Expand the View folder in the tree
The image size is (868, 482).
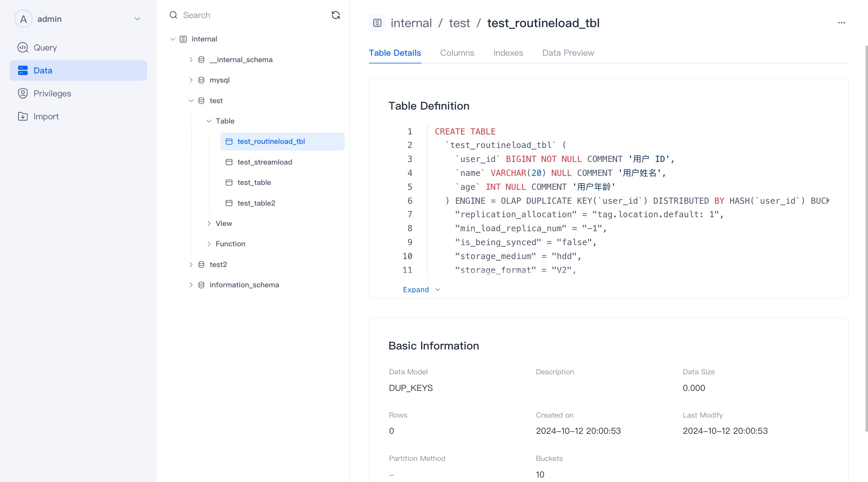coord(209,223)
